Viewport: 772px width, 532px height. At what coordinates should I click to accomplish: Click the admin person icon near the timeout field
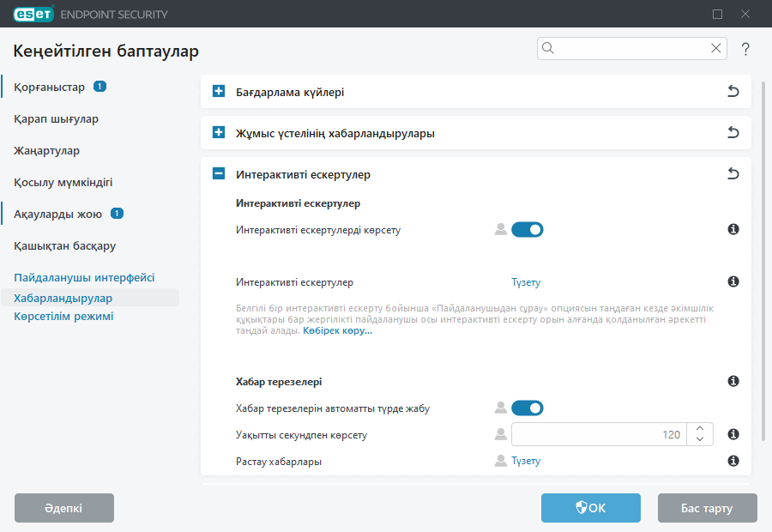click(x=500, y=434)
